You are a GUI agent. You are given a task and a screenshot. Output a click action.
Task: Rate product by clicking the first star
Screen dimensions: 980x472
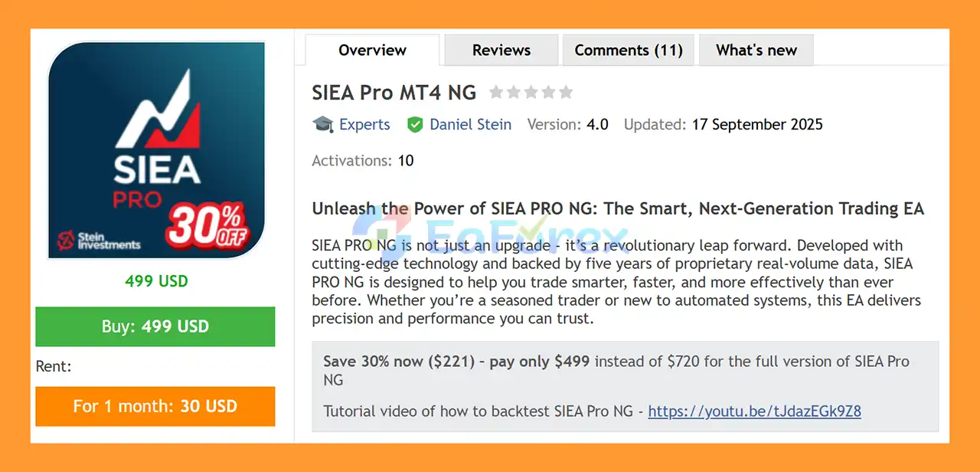[498, 92]
